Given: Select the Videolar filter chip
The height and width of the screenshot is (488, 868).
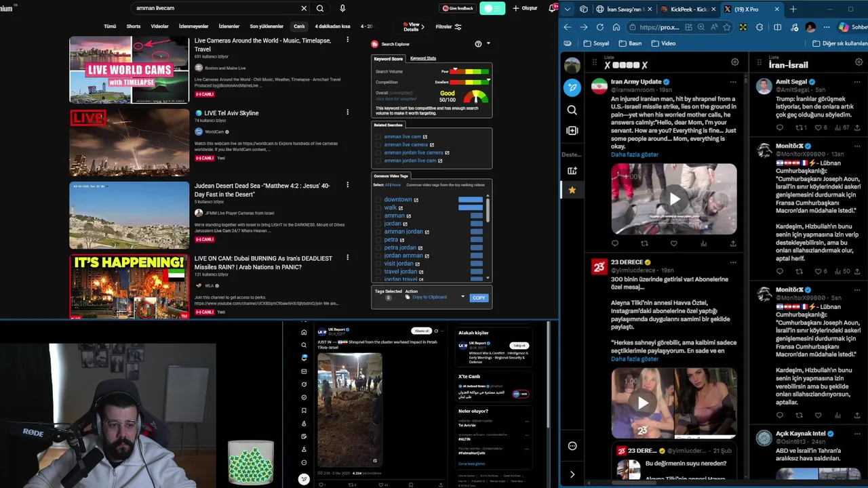Looking at the screenshot, I should (159, 26).
